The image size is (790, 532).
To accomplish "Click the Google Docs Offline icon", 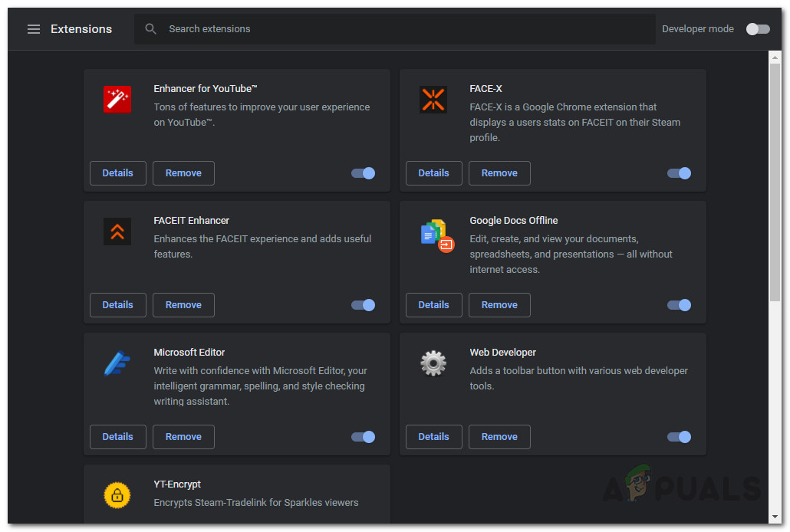I will point(434,234).
